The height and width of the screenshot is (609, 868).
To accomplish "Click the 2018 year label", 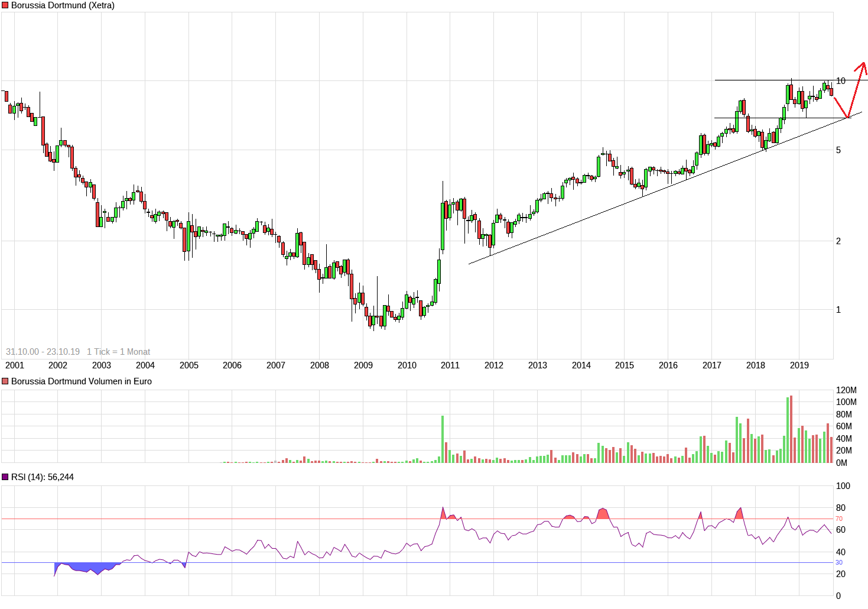I will tap(756, 365).
